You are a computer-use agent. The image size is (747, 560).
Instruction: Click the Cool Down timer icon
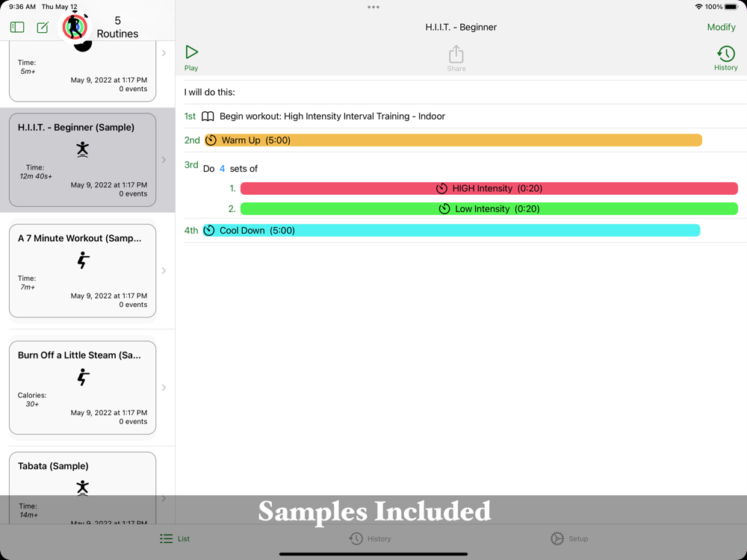(x=208, y=231)
